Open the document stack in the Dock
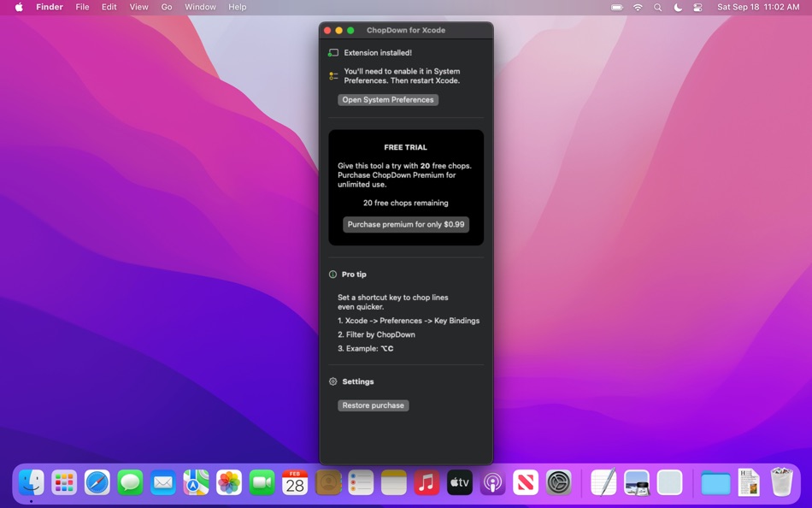Image resolution: width=812 pixels, height=508 pixels. tap(749, 482)
